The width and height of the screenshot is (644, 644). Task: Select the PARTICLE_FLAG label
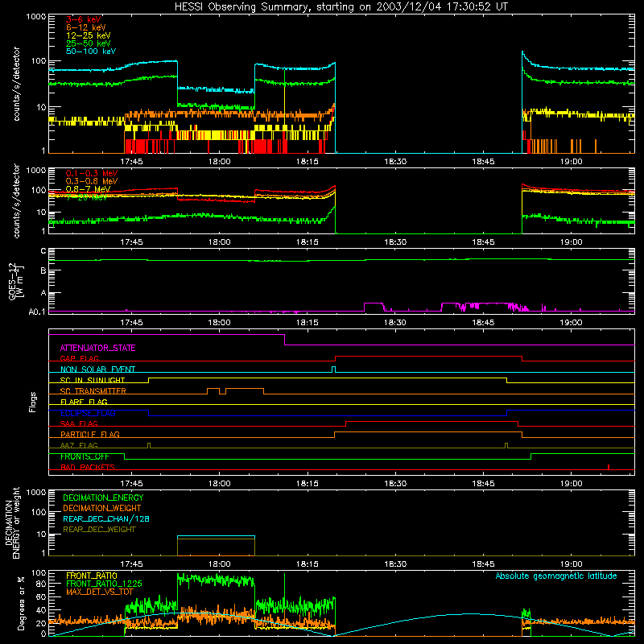coord(90,435)
